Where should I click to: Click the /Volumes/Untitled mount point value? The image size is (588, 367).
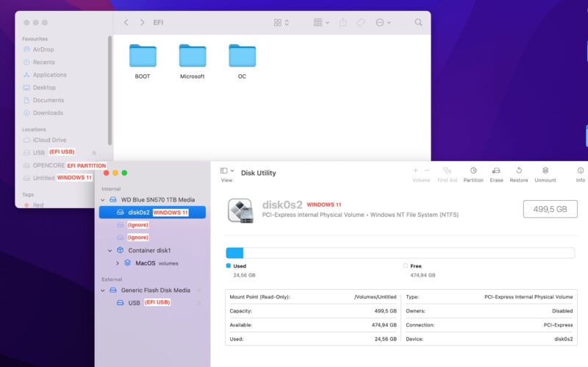coord(375,297)
